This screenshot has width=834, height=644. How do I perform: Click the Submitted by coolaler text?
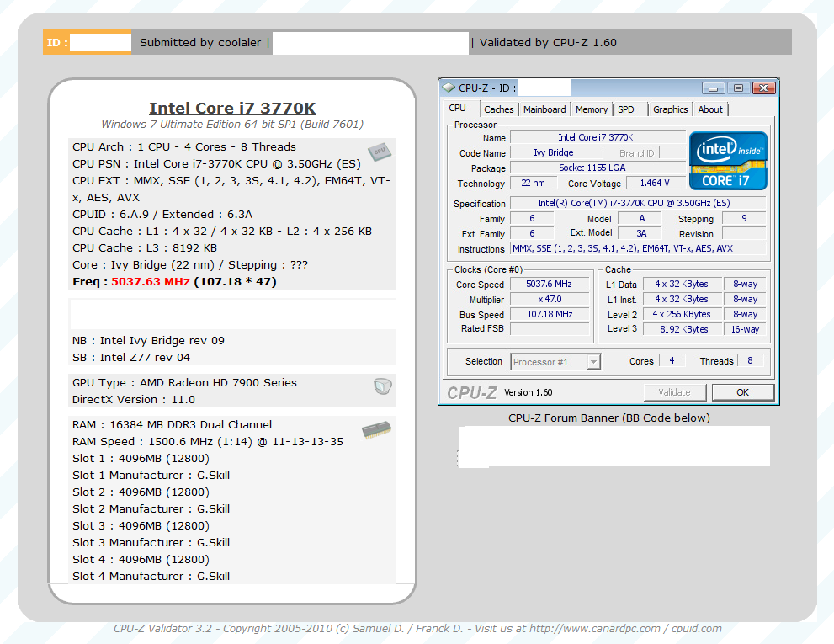tap(200, 43)
